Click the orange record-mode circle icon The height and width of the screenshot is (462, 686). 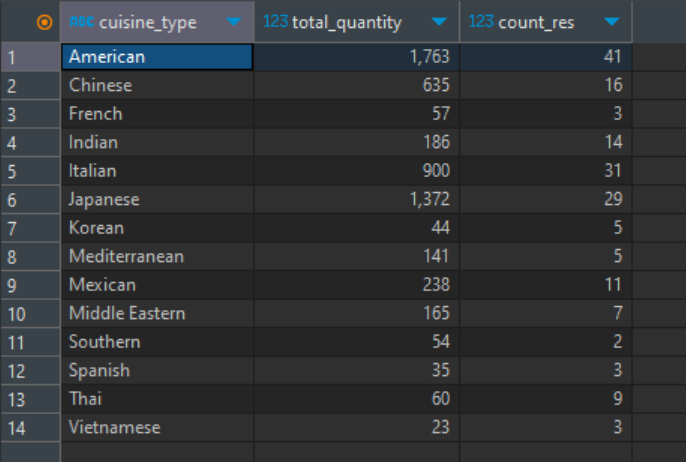click(44, 22)
